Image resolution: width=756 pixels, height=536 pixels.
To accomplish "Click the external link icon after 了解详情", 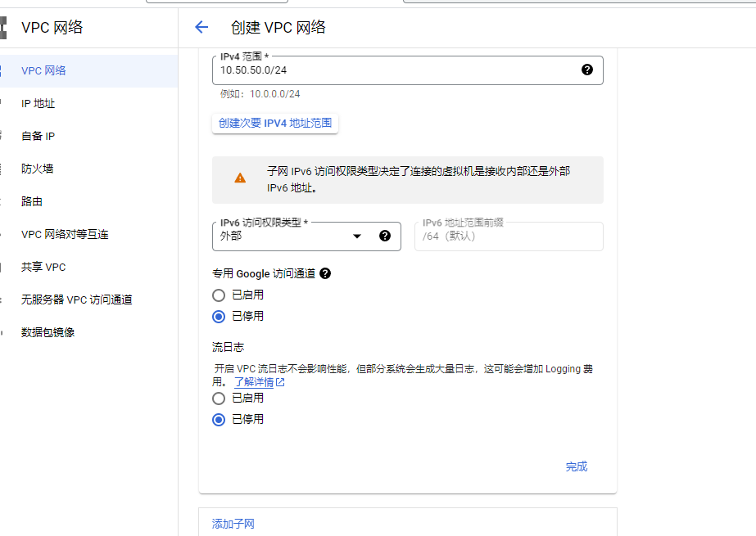I will [x=281, y=382].
